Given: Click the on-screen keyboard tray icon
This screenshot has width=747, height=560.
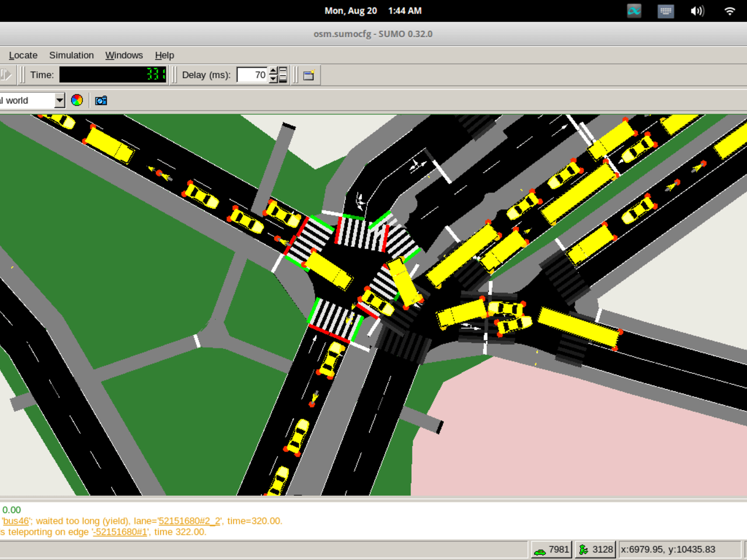Looking at the screenshot, I should click(666, 11).
